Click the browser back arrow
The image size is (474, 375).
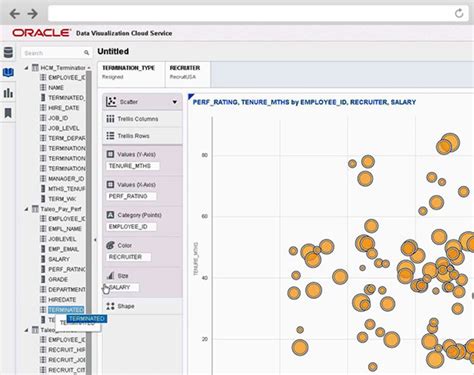click(15, 14)
